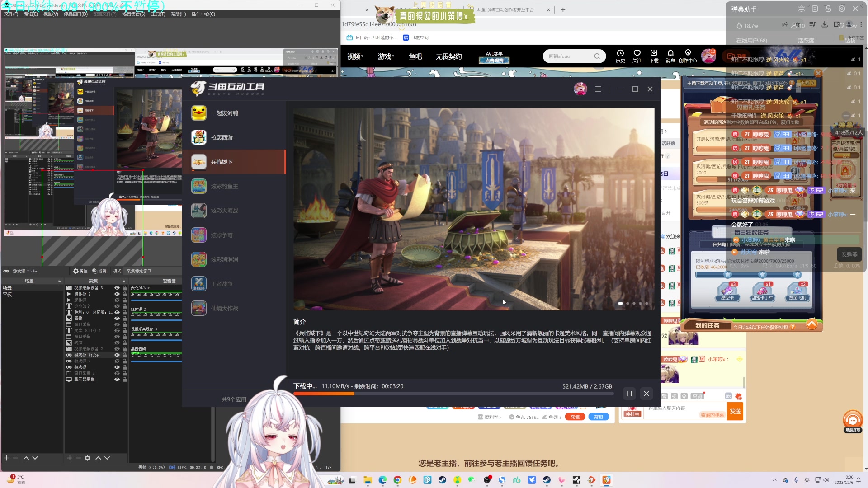This screenshot has height=488, width=868.
Task: Select the 一起拔河鸭 game icon
Action: pyautogui.click(x=199, y=113)
